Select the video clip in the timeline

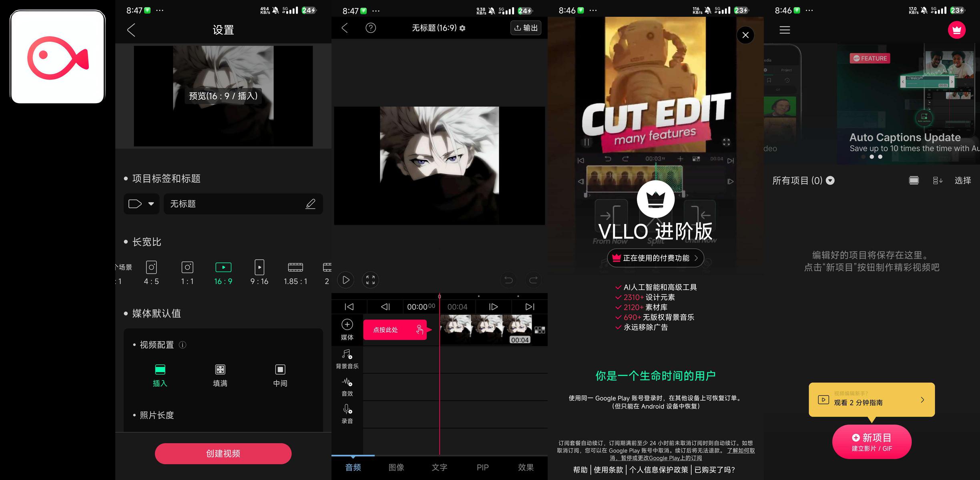486,330
